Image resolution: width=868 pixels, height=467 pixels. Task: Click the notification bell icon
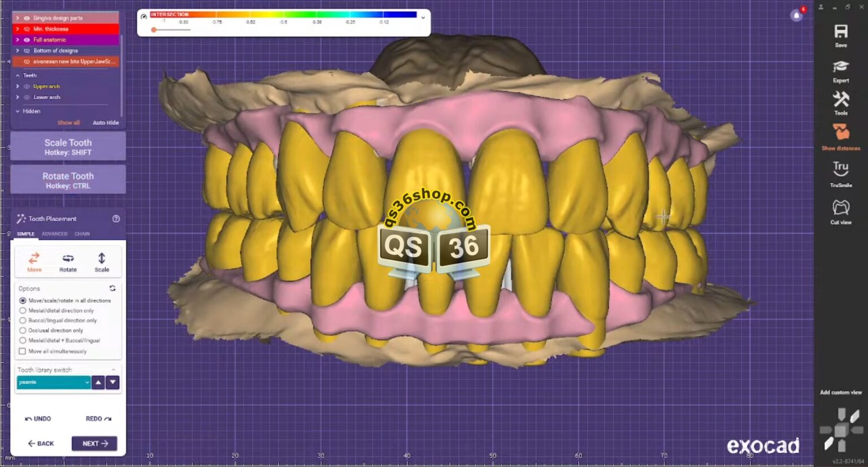click(x=797, y=15)
